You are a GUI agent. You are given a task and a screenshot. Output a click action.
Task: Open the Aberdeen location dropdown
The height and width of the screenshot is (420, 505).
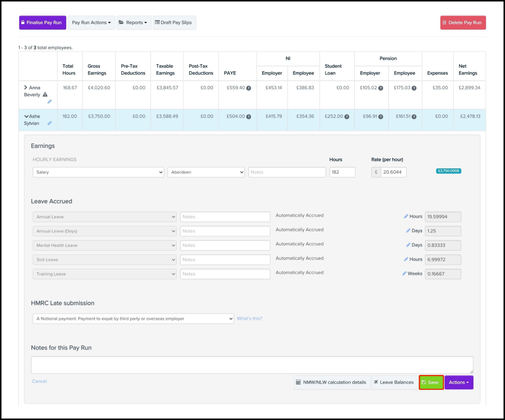(206, 172)
